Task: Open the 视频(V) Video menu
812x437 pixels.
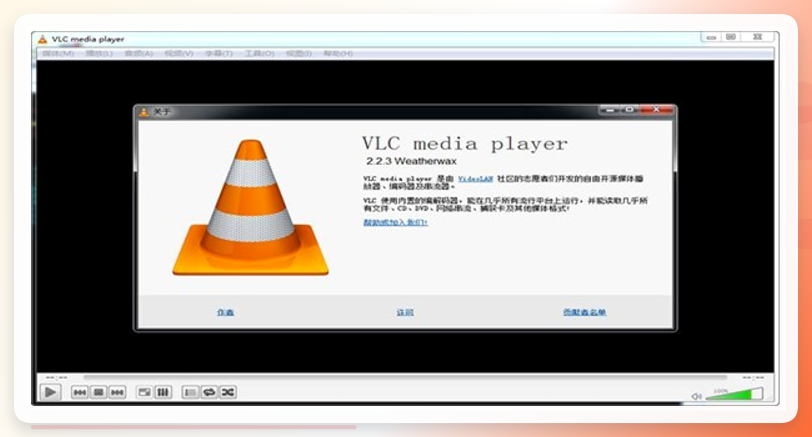Action: click(x=179, y=53)
